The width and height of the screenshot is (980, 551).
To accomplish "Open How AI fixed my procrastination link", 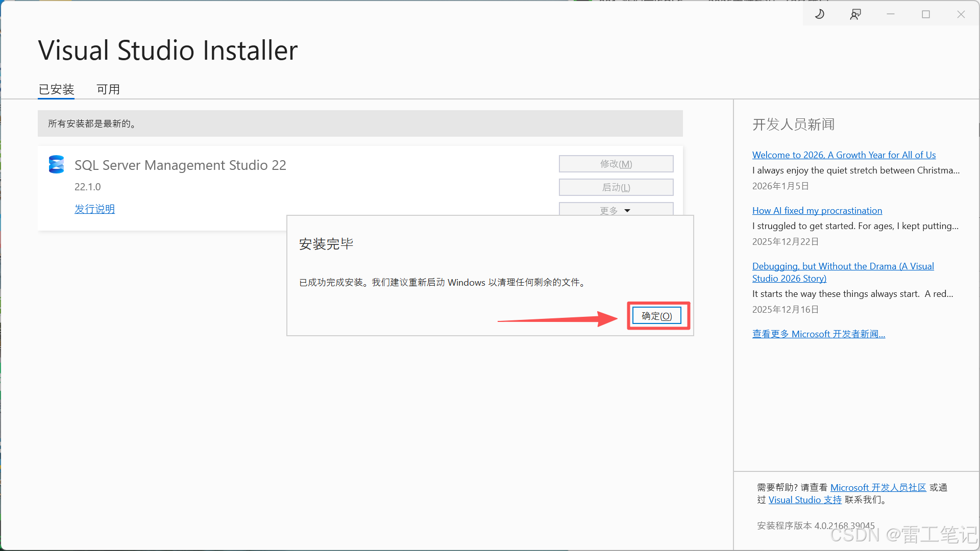I will (x=817, y=210).
